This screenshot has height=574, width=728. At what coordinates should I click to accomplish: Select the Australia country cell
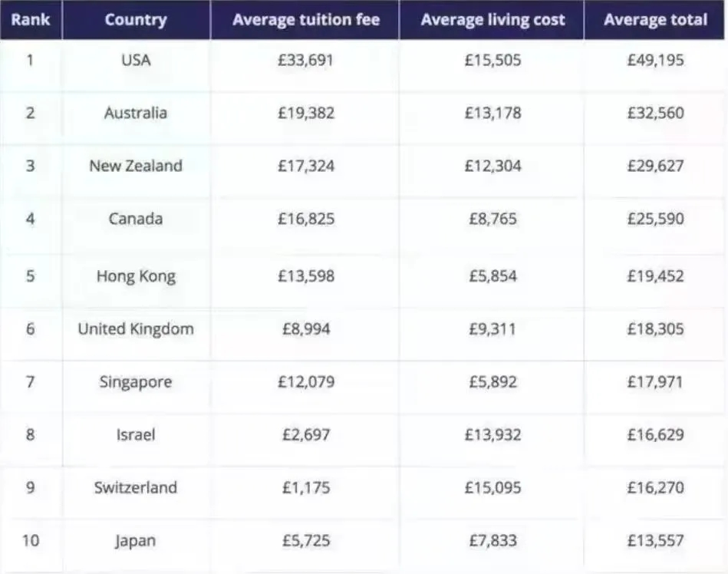[136, 113]
